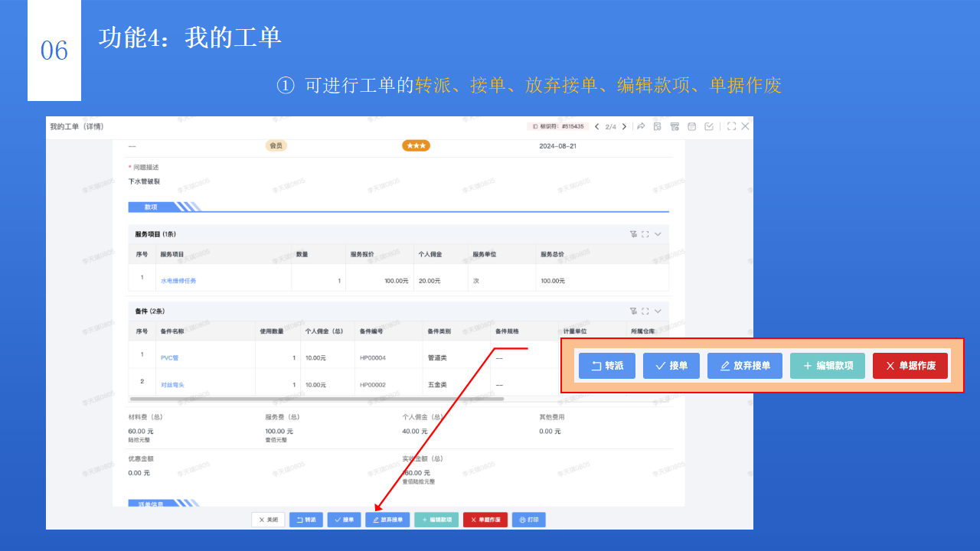Open the save/record icon next to the share arrow

pos(658,126)
